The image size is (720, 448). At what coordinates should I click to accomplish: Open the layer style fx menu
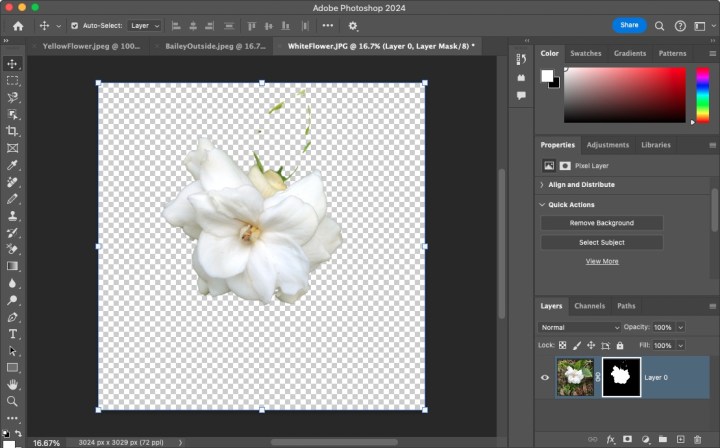610,439
